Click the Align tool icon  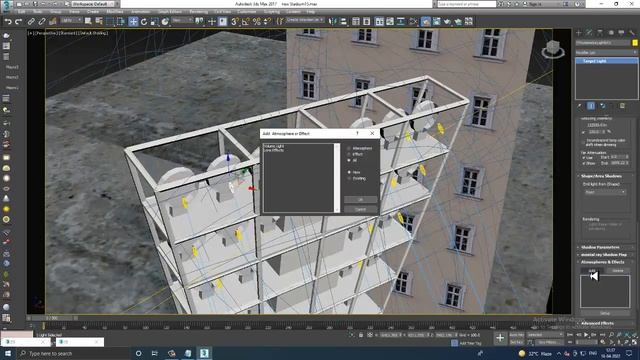pyautogui.click(x=344, y=21)
